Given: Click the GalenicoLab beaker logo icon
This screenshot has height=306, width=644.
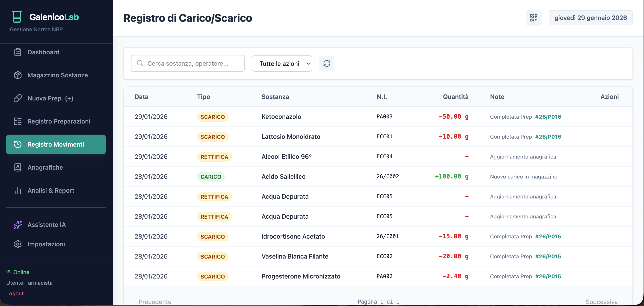Looking at the screenshot, I should 17,17.
